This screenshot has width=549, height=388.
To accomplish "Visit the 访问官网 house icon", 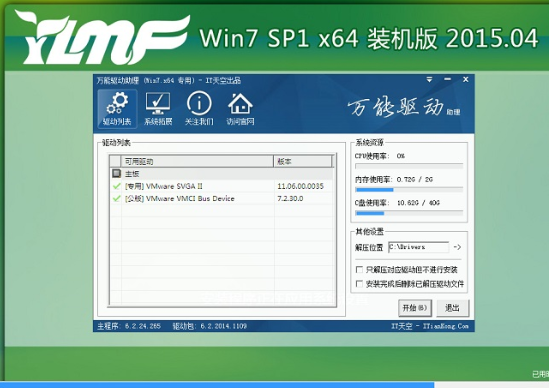I will (240, 109).
